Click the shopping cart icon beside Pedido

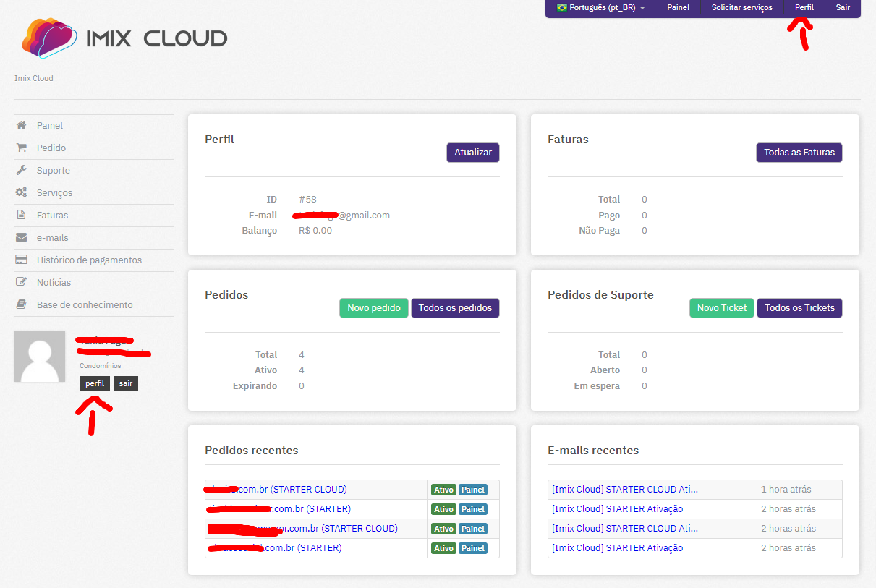[x=22, y=148]
